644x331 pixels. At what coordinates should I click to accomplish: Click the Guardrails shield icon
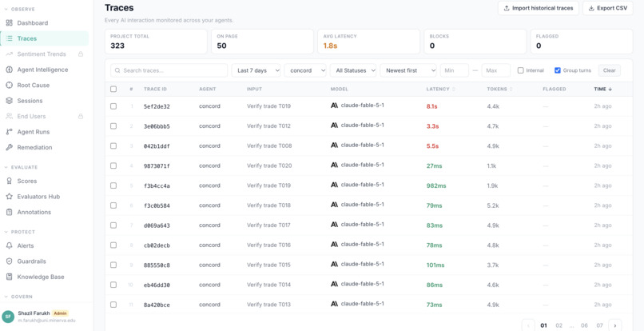[9, 261]
